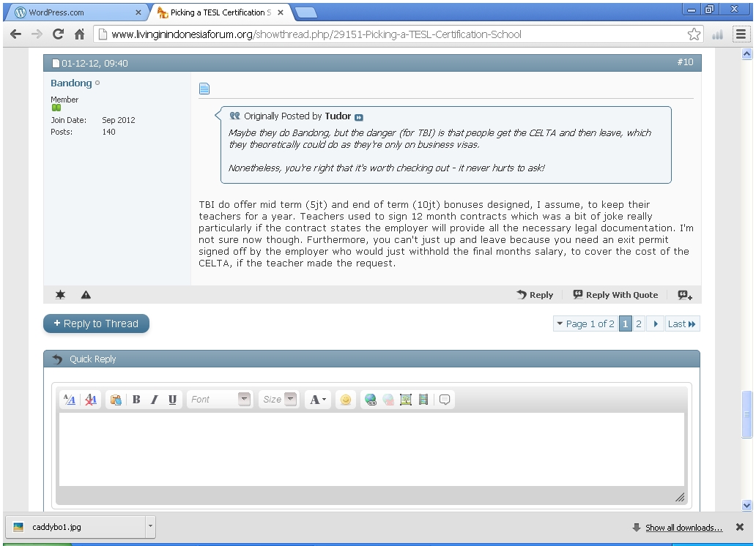Screen dimensions: 756x546
Task: Open the Font dropdown
Action: (220, 400)
